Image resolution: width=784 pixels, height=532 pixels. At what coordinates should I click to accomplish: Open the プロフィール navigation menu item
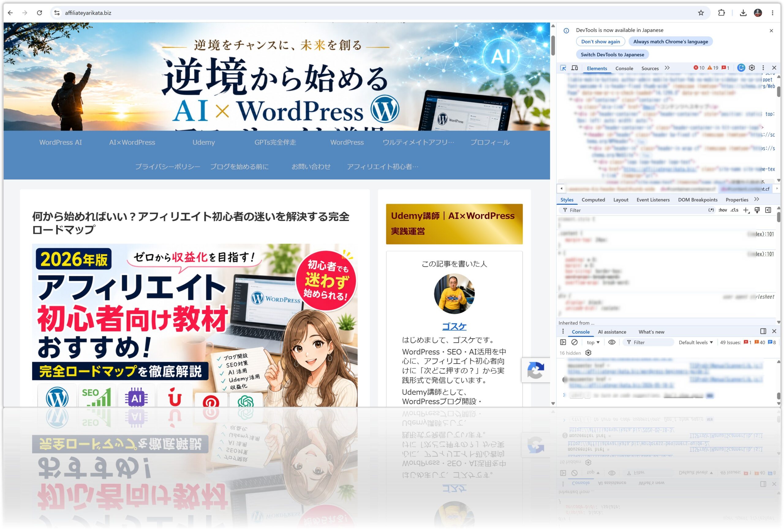[490, 142]
